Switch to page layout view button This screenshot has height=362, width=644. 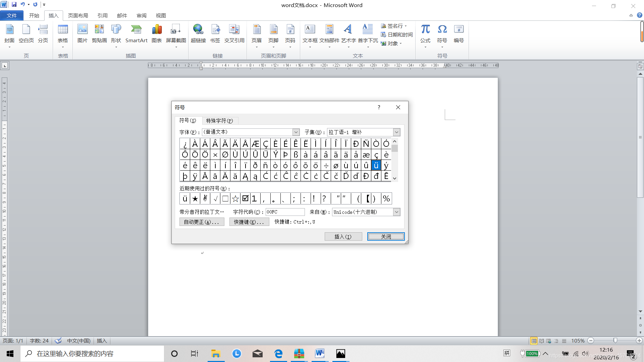point(534,341)
